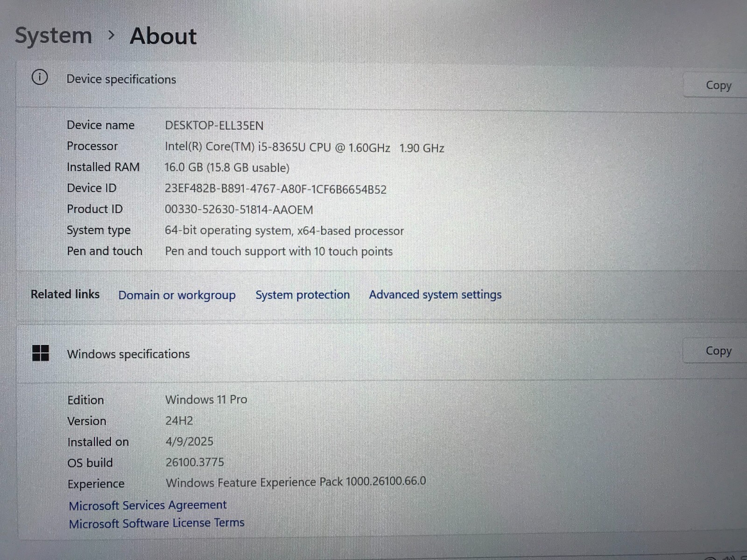Image resolution: width=747 pixels, height=560 pixels.
Task: Open Domain or workgroup link
Action: coord(177,295)
